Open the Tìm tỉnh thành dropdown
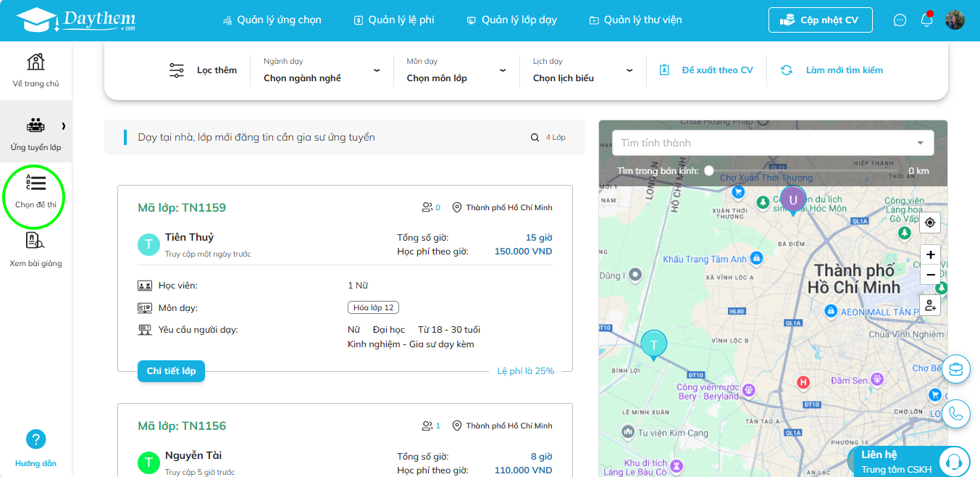Viewport: 980px width, 477px height. pyautogui.click(x=773, y=143)
